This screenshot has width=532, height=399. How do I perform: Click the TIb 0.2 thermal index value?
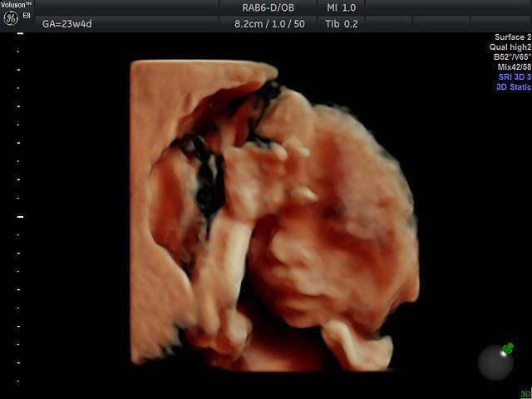342,24
